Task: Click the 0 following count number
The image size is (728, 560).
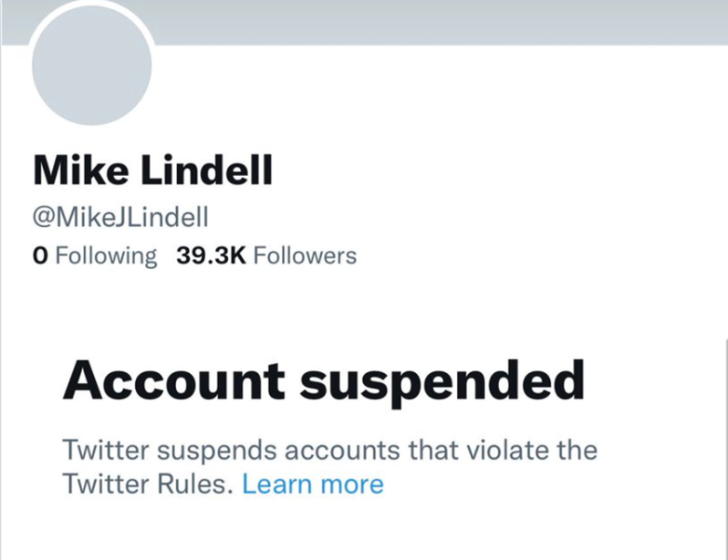Action: click(39, 256)
